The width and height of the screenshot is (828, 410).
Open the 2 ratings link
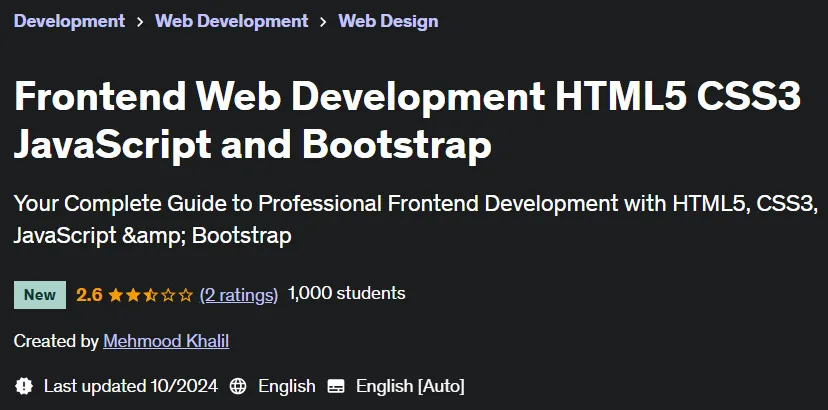tap(239, 295)
